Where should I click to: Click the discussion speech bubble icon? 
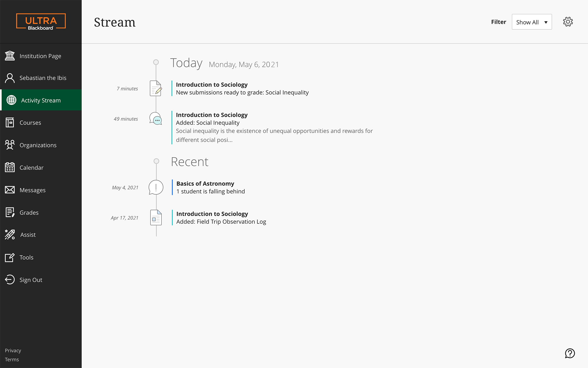156,119
